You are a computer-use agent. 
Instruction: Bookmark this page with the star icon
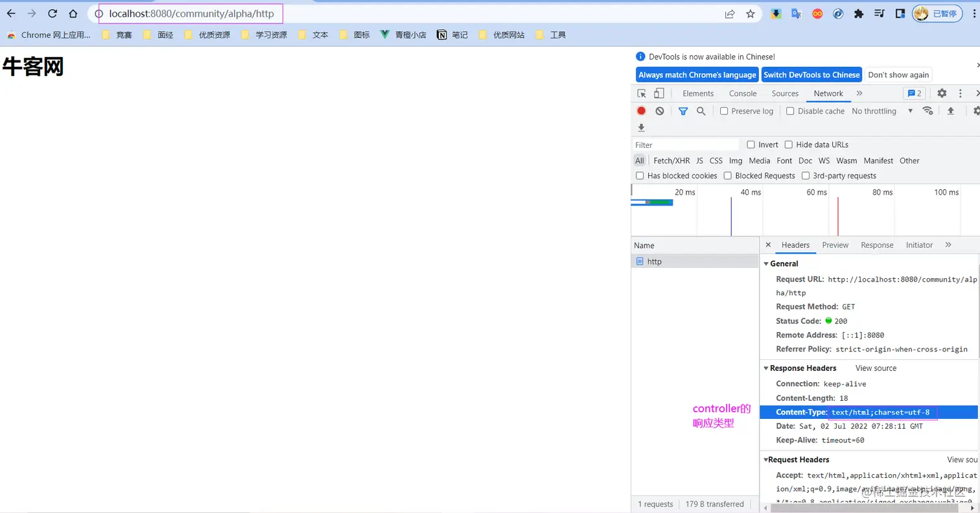tap(751, 14)
